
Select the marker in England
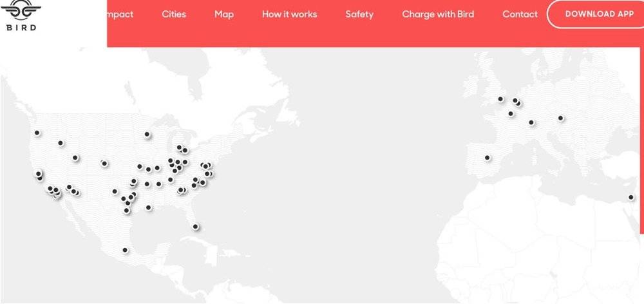500,99
